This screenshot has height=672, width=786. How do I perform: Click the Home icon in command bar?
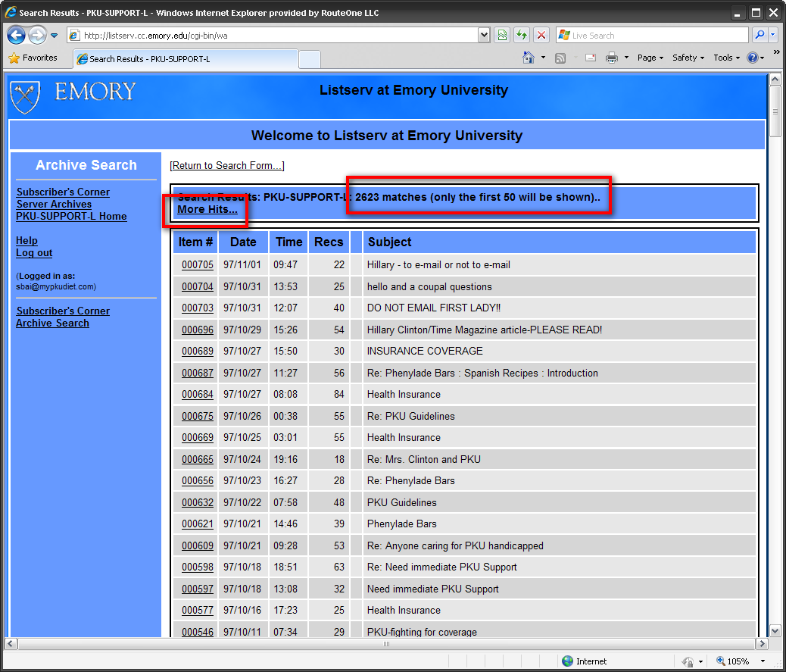(529, 58)
